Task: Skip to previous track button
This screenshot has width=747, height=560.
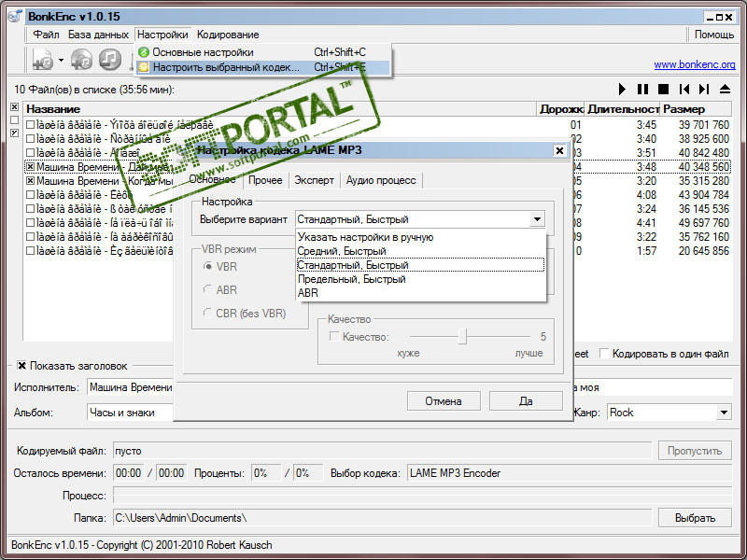Action: (684, 89)
